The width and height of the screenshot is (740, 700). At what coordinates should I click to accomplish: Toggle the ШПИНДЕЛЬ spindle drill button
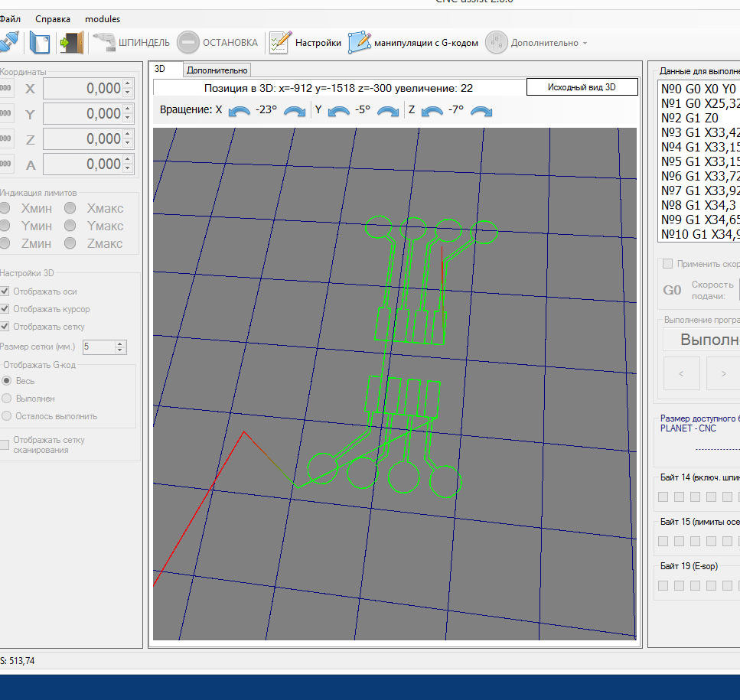point(131,42)
